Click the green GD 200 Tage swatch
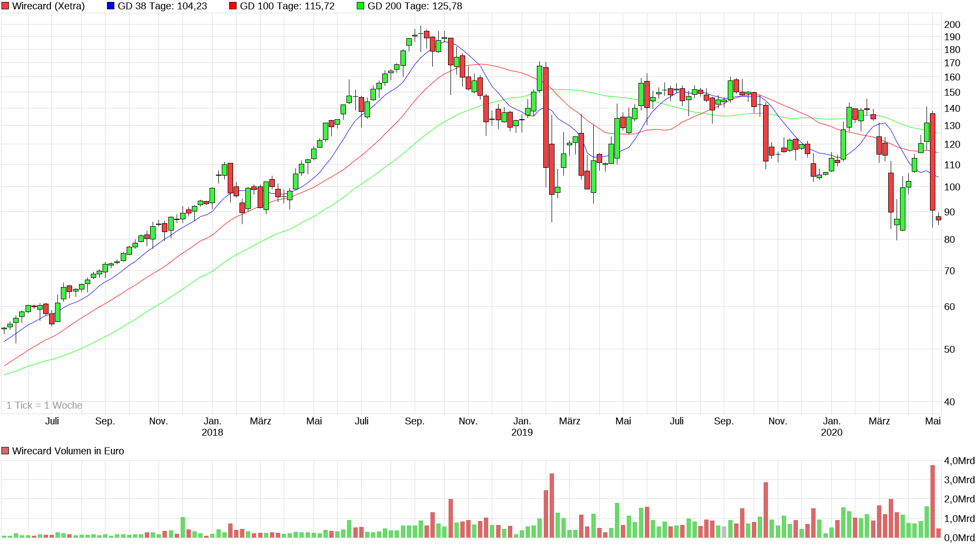The width and height of the screenshot is (980, 548). [x=360, y=6]
